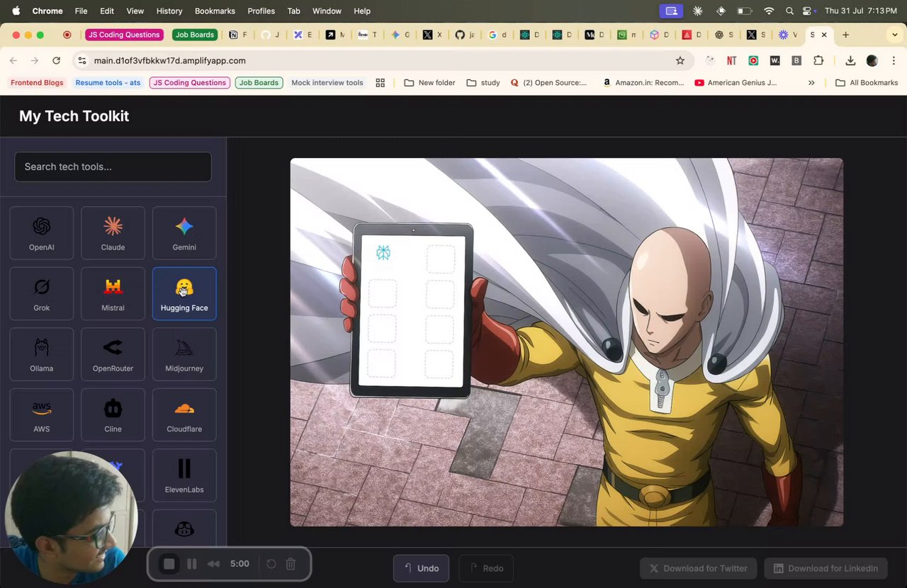Viewport: 907px width, 588px height.
Task: Open a new browser tab
Action: click(845, 35)
